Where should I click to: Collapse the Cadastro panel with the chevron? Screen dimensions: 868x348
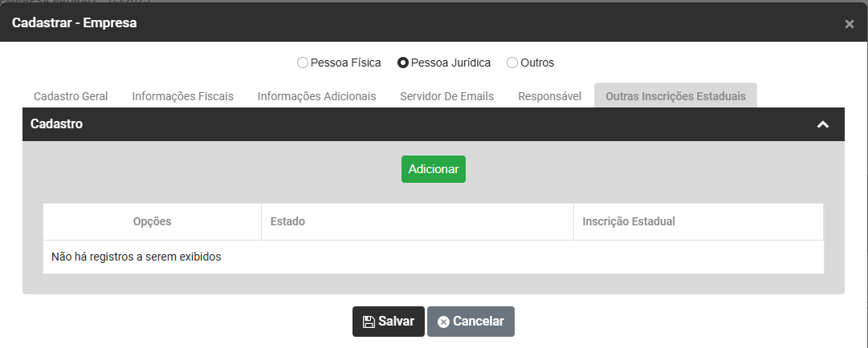pos(822,125)
